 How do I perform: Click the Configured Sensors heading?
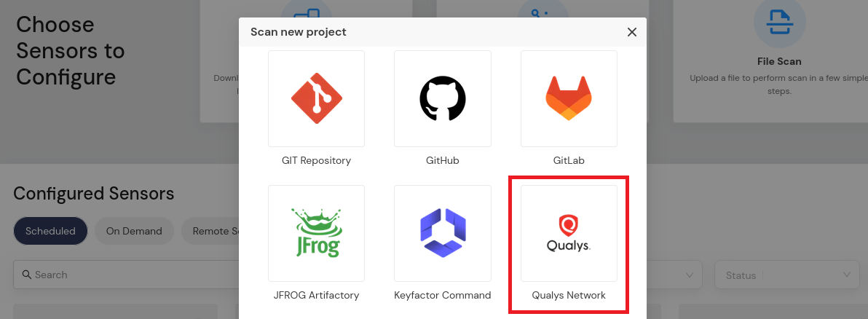coord(93,193)
